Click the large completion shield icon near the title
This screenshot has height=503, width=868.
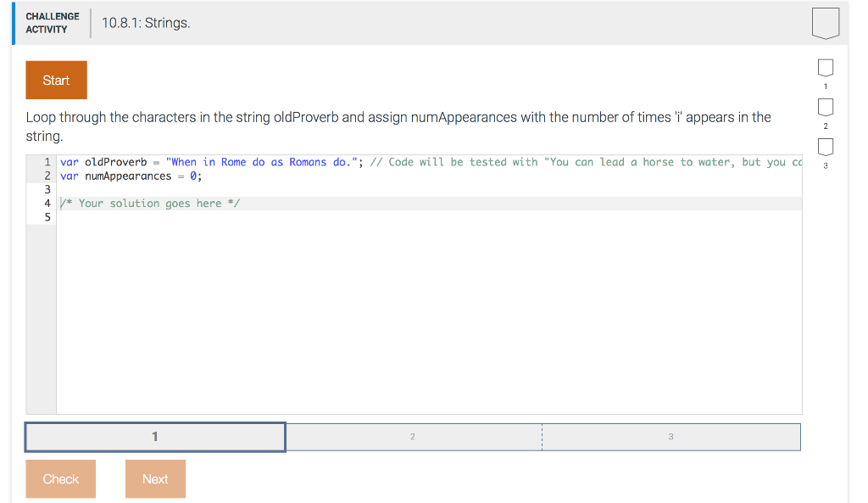pos(825,23)
